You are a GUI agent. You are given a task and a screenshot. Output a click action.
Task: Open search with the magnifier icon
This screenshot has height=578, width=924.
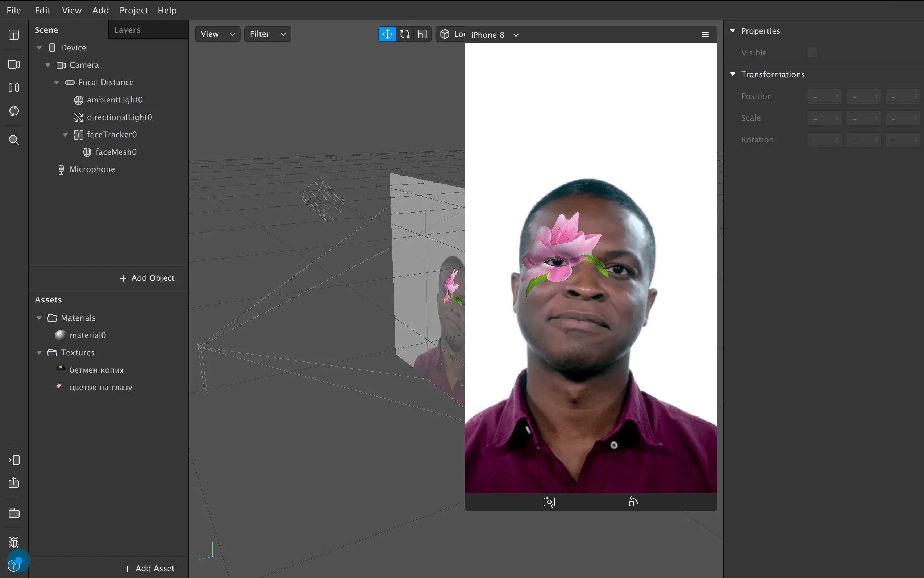pos(14,140)
